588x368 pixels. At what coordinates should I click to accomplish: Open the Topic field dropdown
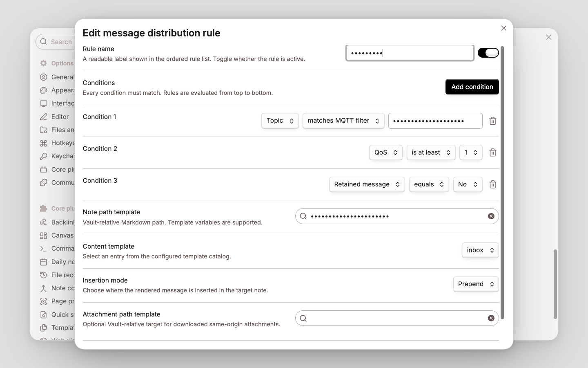[280, 121]
